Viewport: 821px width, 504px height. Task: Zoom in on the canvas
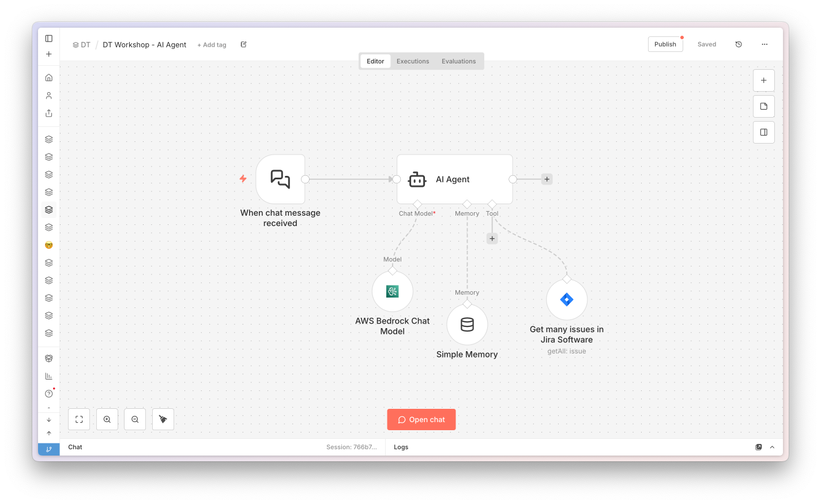(107, 419)
